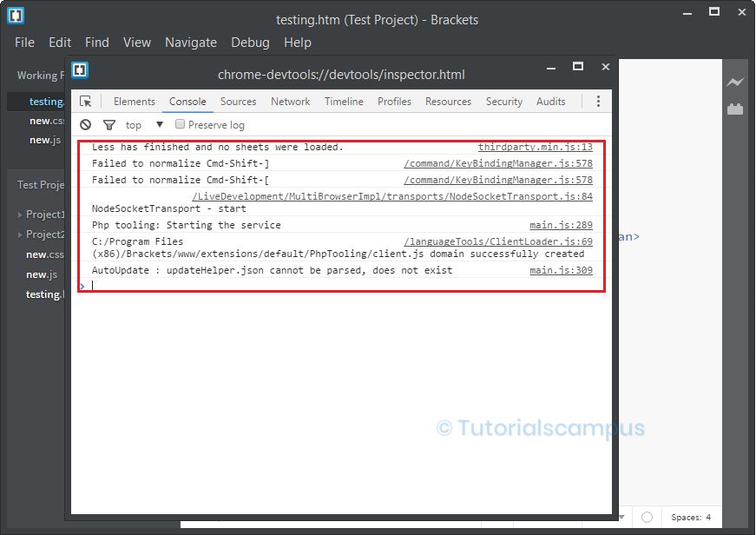Open KeyBindingManager.js:578 link for Cmd-Shift-[
This screenshot has height=535, width=756.
(498, 180)
